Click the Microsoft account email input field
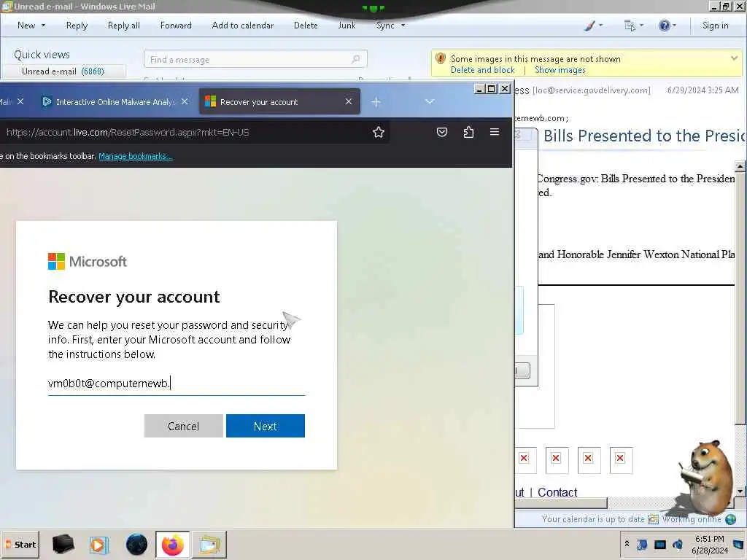Image resolution: width=747 pixels, height=560 pixels. point(177,384)
